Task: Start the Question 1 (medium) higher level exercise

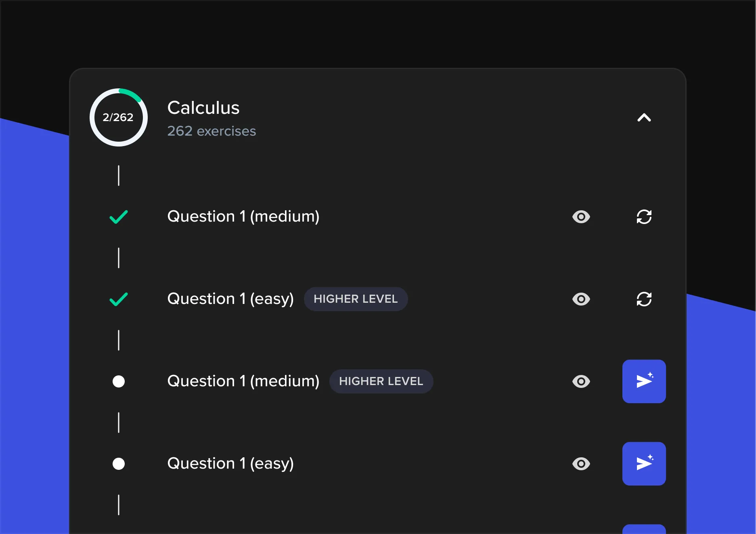Action: (644, 381)
